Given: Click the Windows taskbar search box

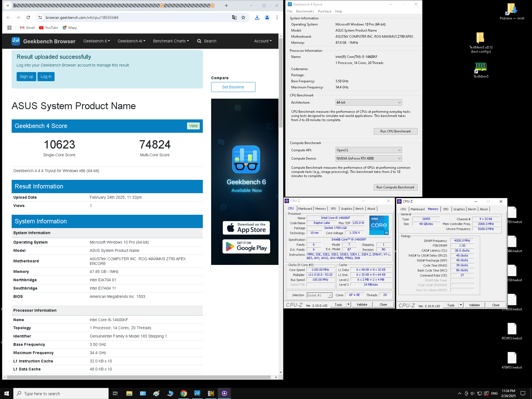Looking at the screenshot, I should pos(61,393).
